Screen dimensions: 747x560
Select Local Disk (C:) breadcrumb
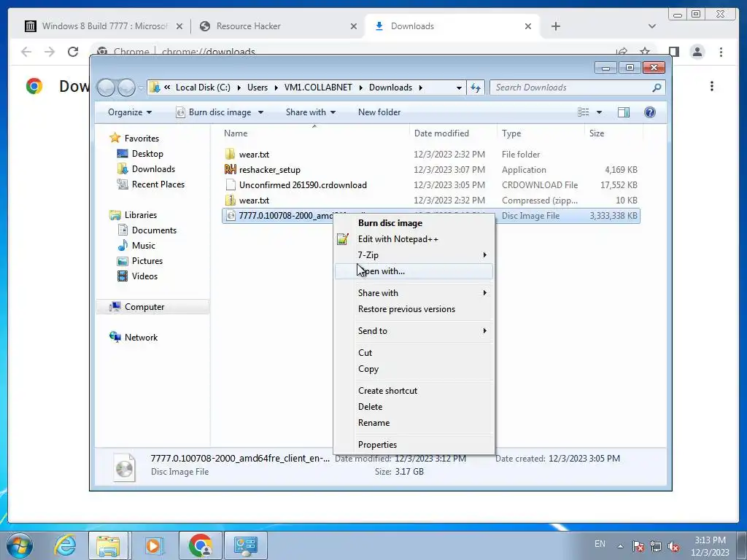pyautogui.click(x=203, y=87)
